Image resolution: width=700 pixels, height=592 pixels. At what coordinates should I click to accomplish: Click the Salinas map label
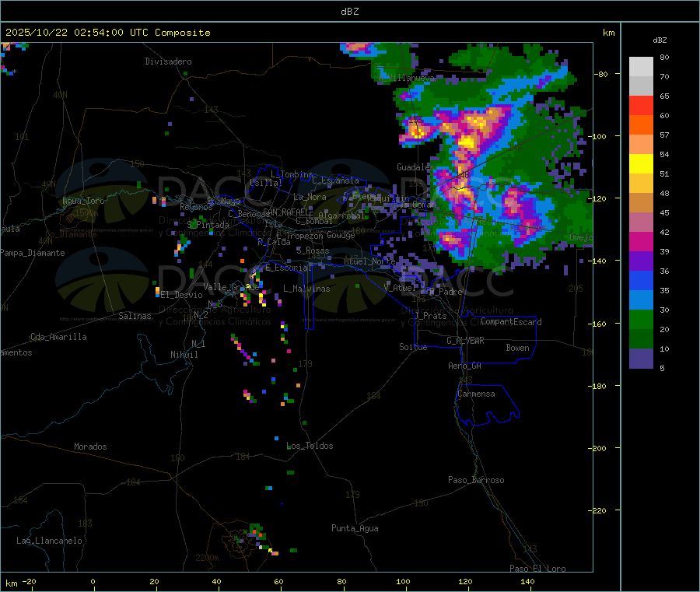pos(137,316)
